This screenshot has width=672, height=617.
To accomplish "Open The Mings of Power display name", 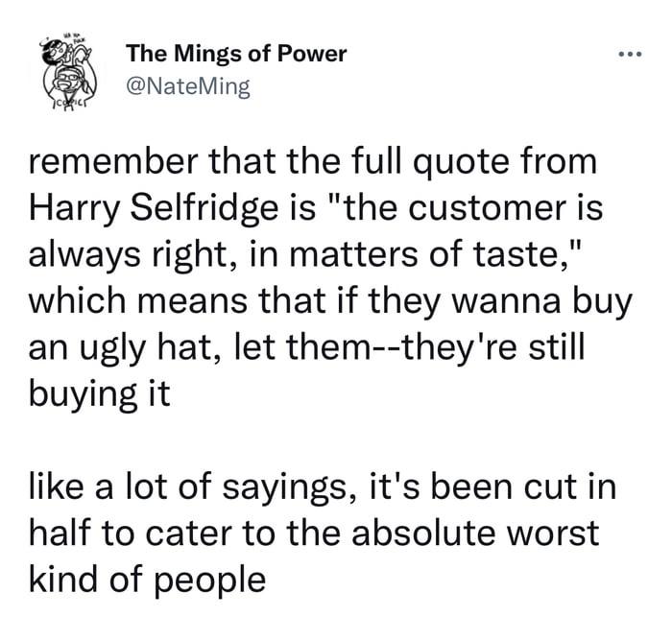I will (236, 54).
